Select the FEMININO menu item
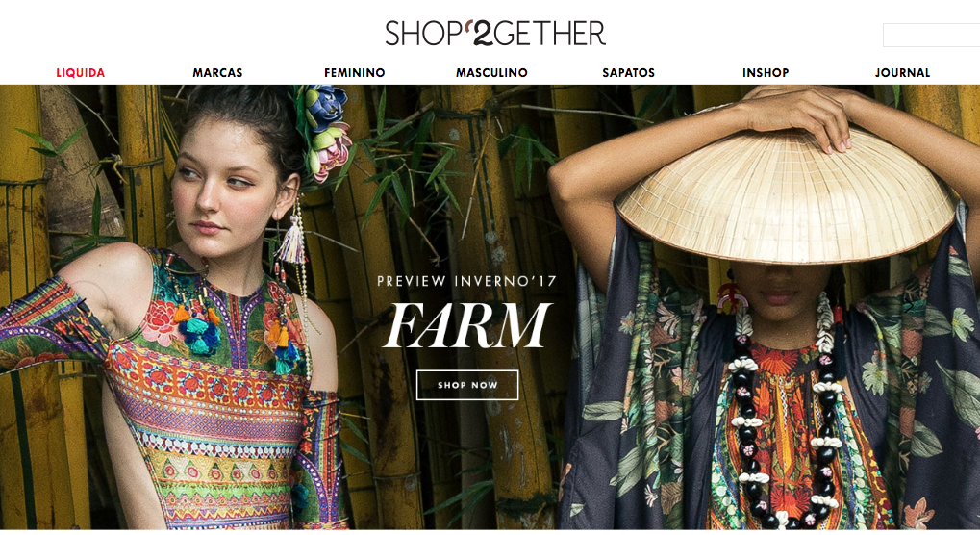This screenshot has height=535, width=980. [x=354, y=72]
